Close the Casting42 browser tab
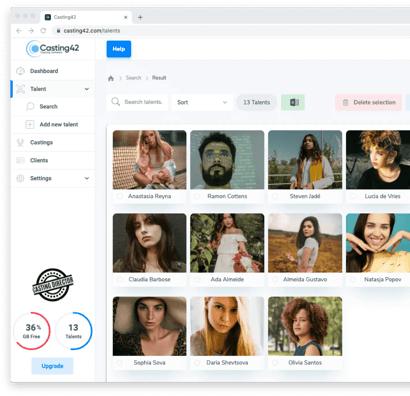 click(126, 17)
